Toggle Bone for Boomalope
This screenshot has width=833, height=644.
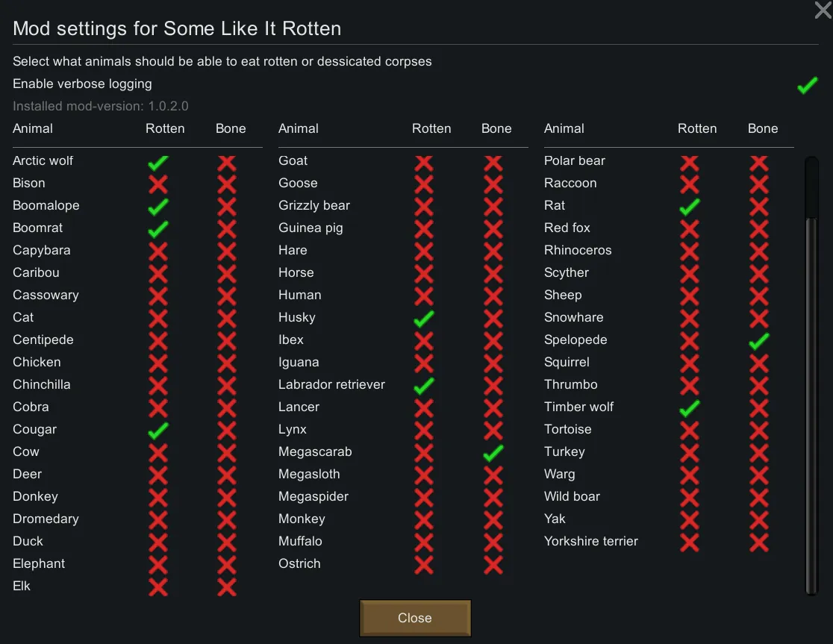tap(227, 207)
